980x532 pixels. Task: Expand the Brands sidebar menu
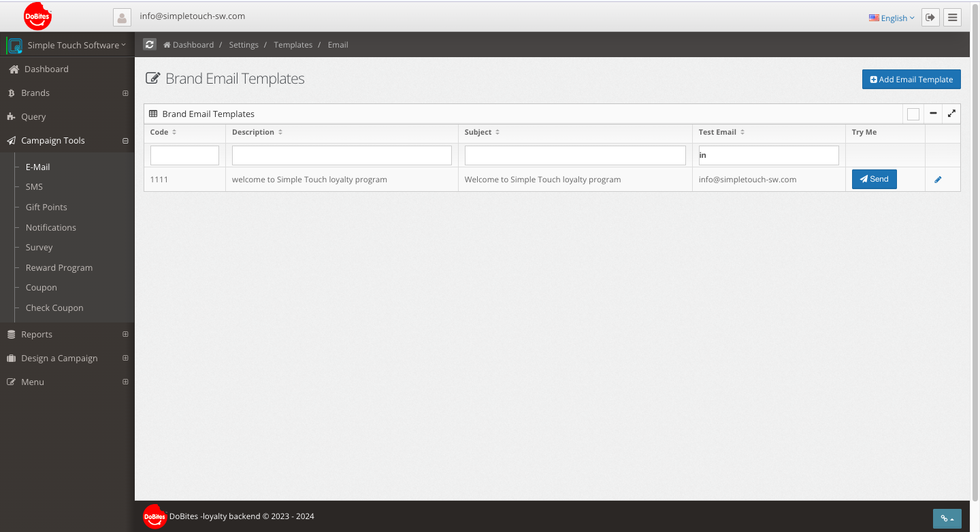click(125, 93)
